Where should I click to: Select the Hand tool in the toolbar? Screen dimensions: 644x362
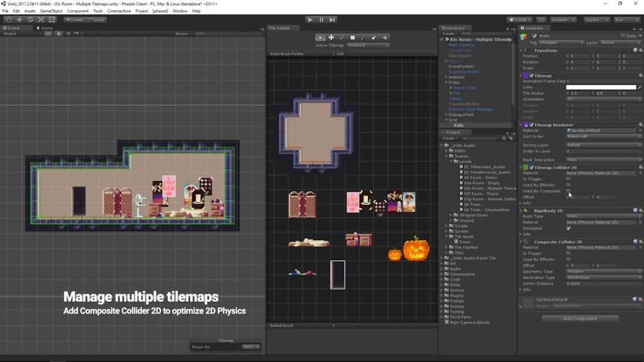(x=8, y=19)
